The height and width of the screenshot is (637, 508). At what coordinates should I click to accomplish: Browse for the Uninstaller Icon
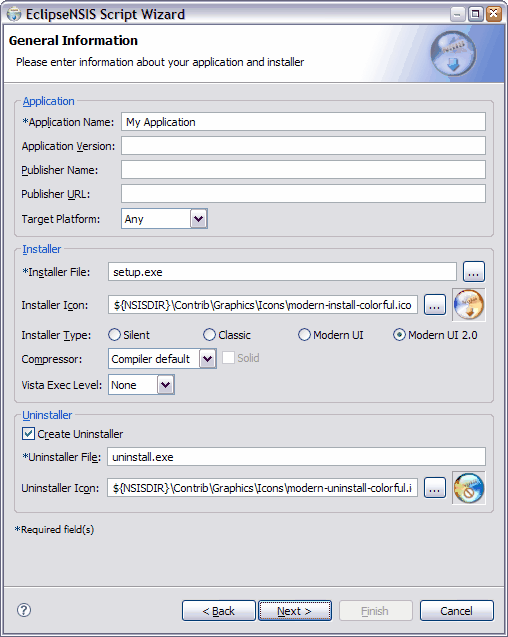pyautogui.click(x=435, y=488)
